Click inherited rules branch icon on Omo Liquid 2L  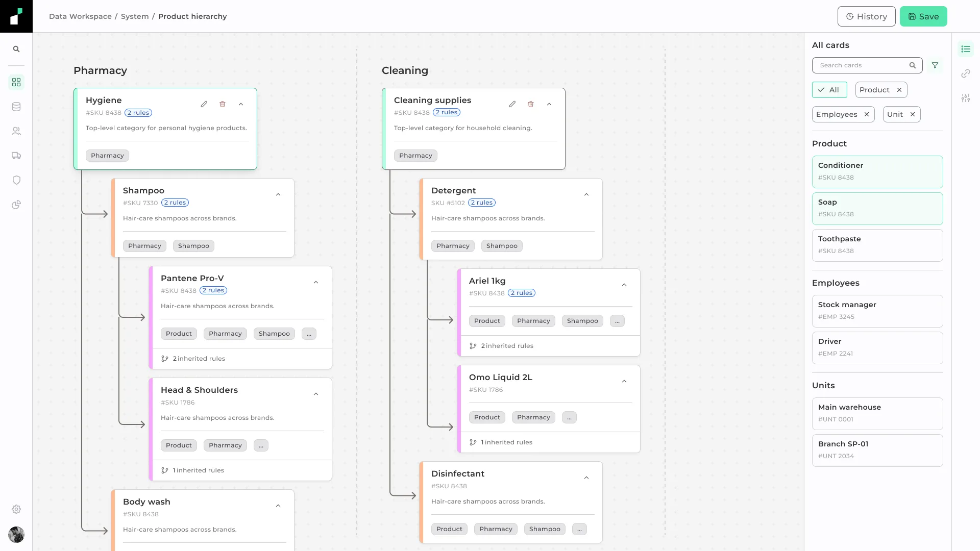[473, 442]
